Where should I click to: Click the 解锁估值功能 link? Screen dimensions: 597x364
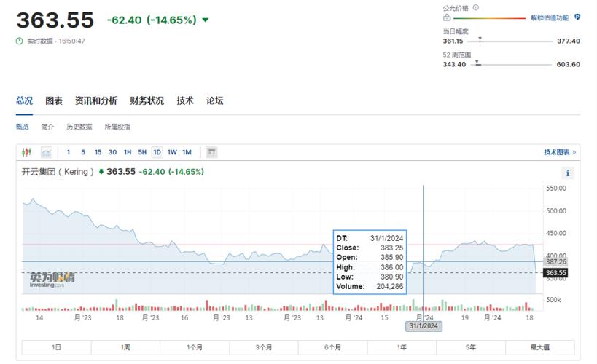550,17
